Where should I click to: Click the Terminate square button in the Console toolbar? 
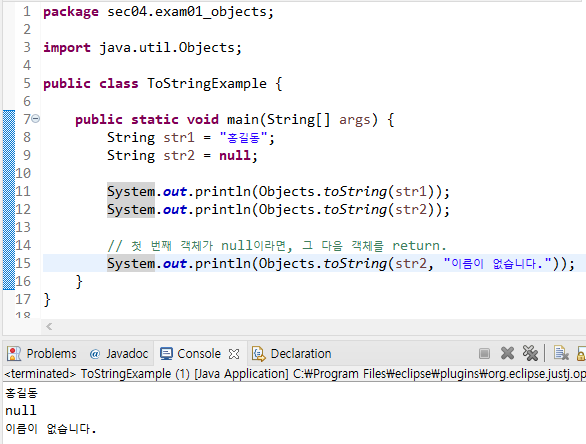pyautogui.click(x=484, y=353)
